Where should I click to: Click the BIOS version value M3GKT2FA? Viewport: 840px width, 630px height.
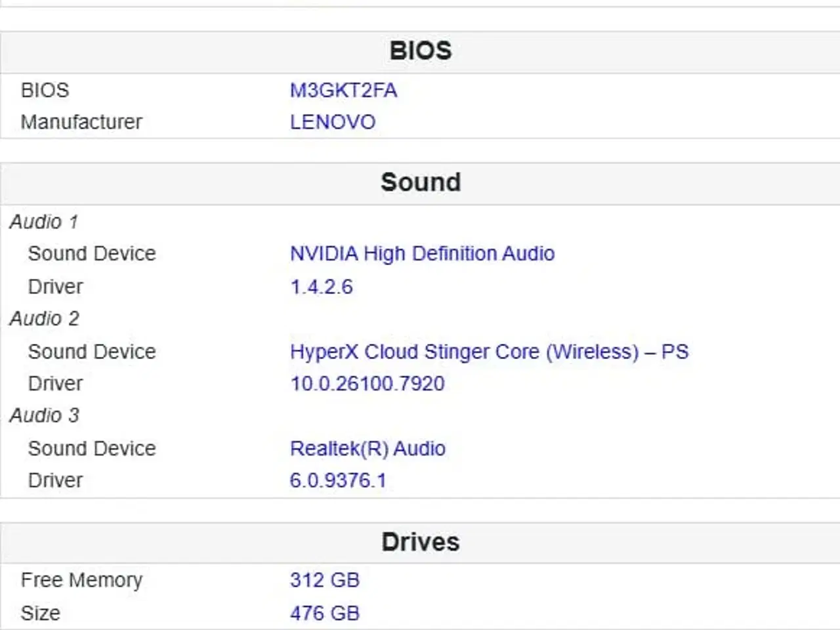[x=343, y=90]
